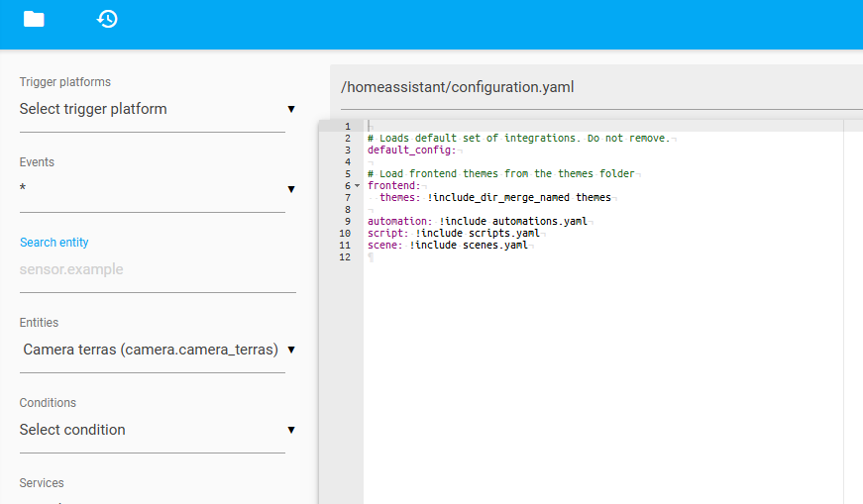Click line number 12 in the gutter

pos(345,257)
